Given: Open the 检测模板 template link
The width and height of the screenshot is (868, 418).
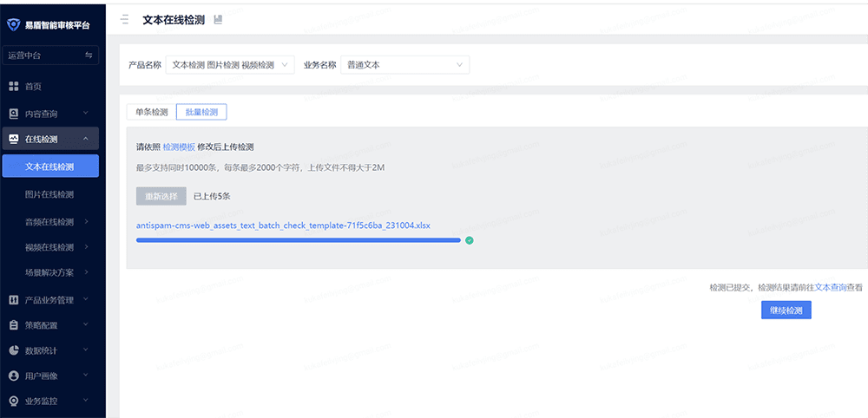Looking at the screenshot, I should point(179,147).
